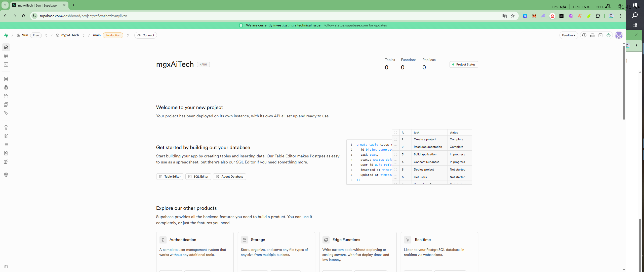Go back with the browser back arrow
Image resolution: width=644 pixels, height=272 pixels.
(x=6, y=16)
